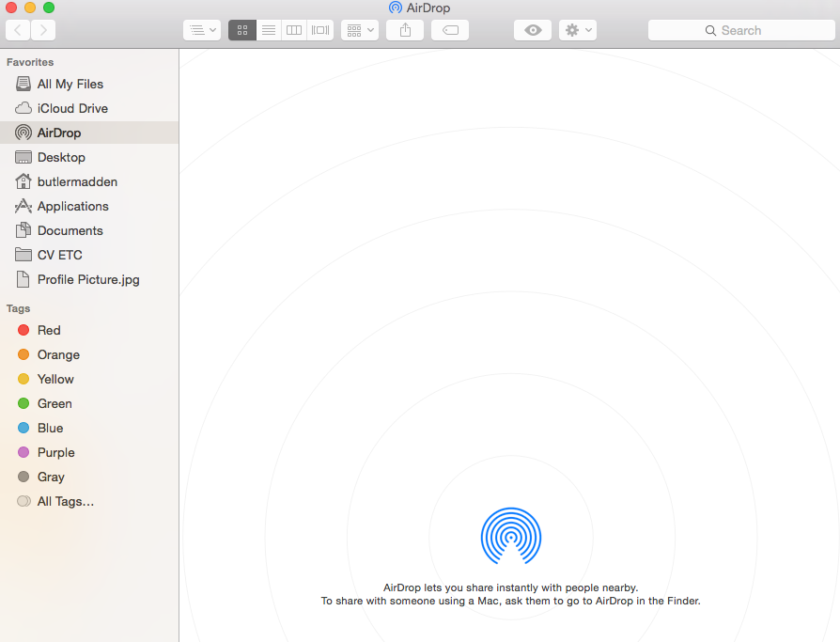Select the Blue tag
840x642 pixels.
click(89, 429)
